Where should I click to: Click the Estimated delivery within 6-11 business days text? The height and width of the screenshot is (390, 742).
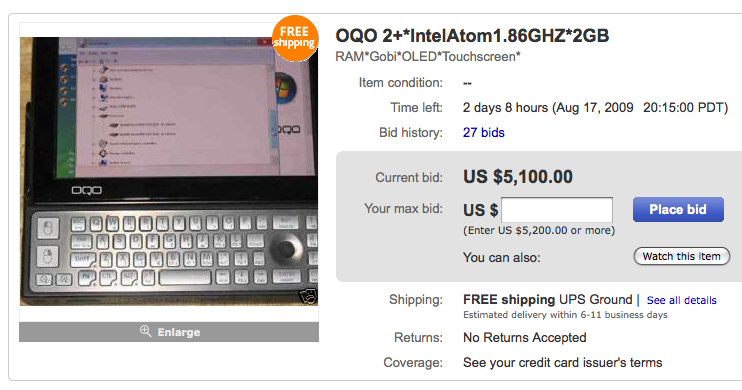(x=565, y=315)
